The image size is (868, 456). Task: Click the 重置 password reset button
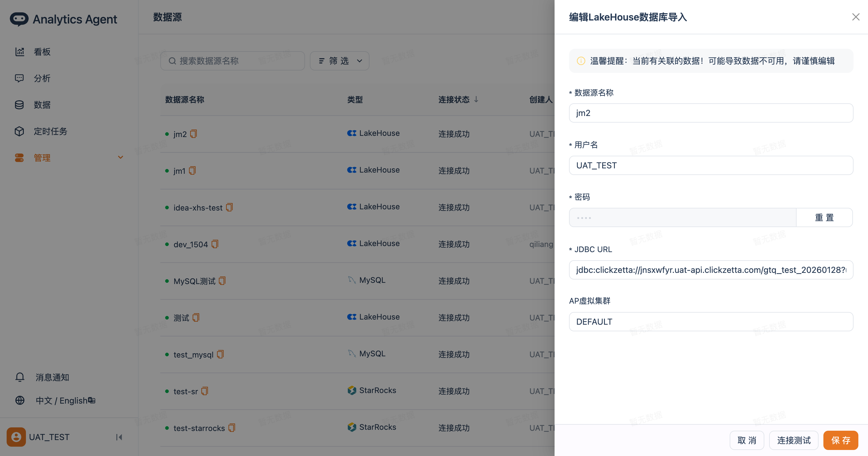pos(825,217)
